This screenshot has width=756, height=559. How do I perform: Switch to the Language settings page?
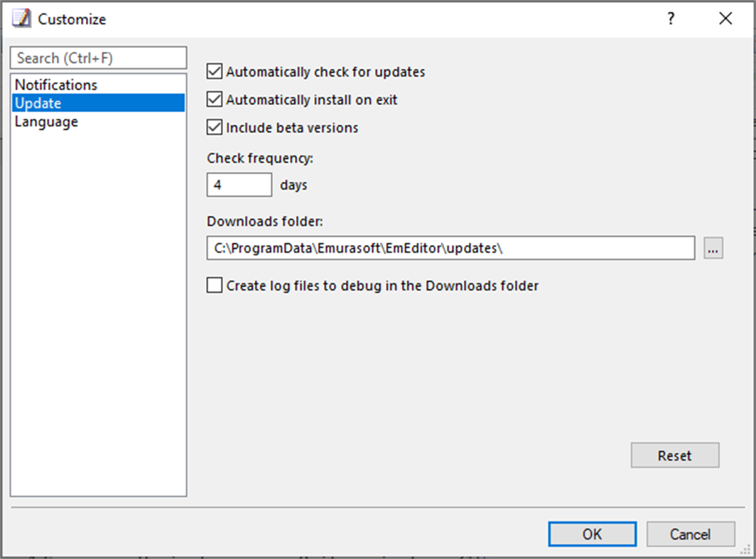pos(45,121)
